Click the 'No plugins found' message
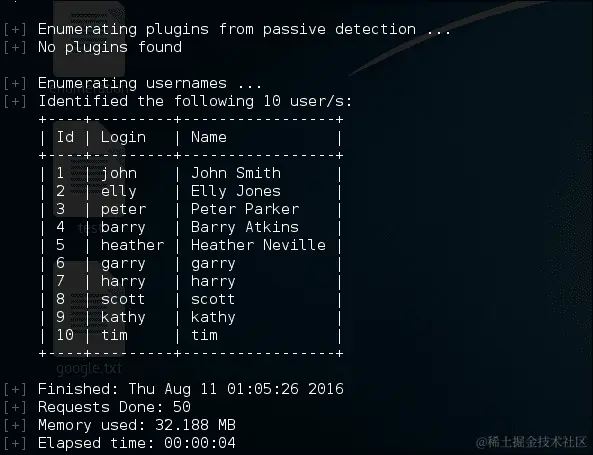 (x=110, y=47)
